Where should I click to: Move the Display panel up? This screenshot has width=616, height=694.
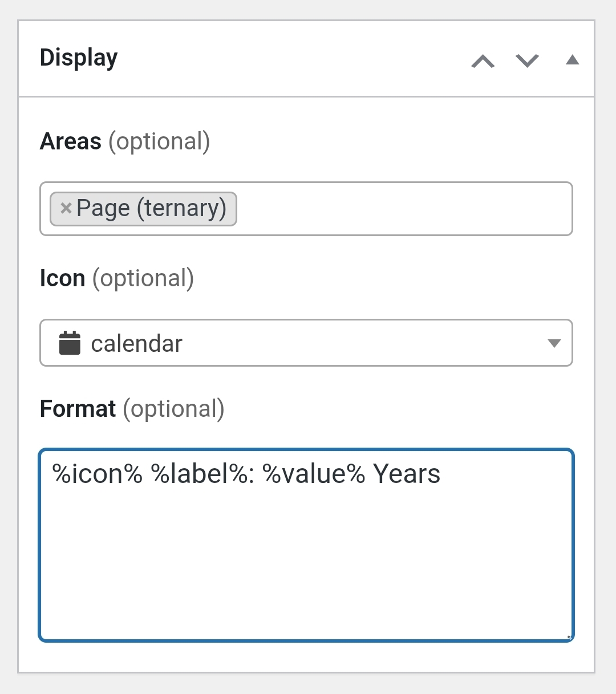[483, 60]
